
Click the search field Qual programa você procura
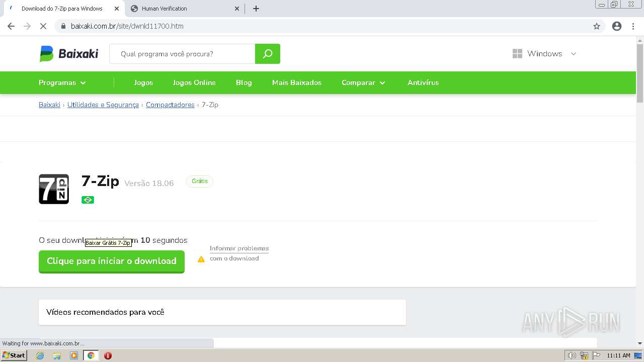pyautogui.click(x=182, y=54)
